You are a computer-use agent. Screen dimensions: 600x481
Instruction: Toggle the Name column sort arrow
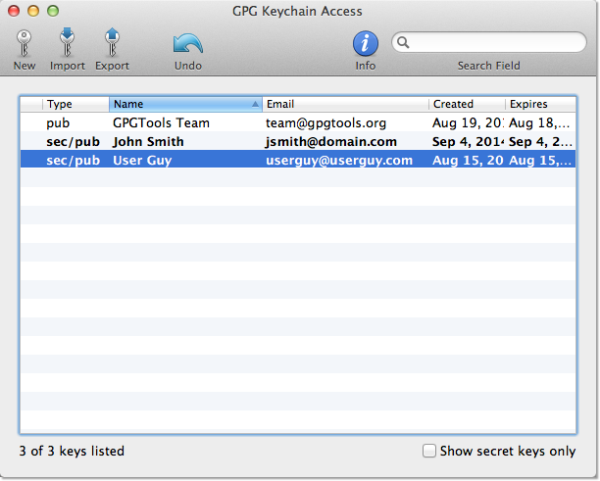click(x=255, y=104)
